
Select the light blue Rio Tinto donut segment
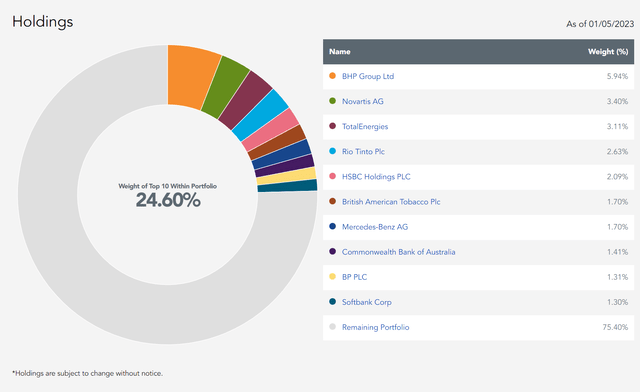pyautogui.click(x=260, y=116)
